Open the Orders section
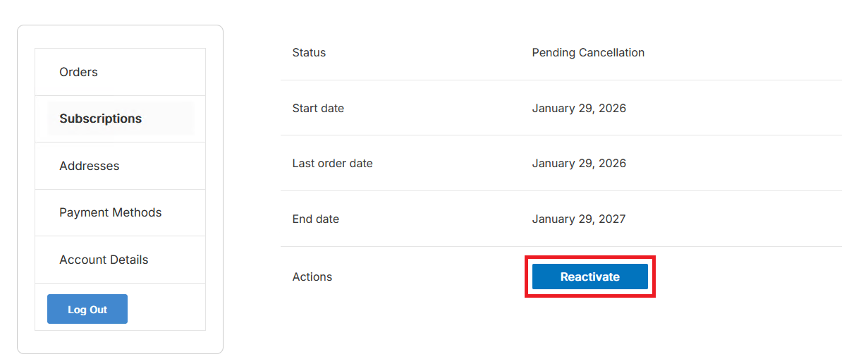Image resolution: width=868 pixels, height=364 pixels. pyautogui.click(x=78, y=72)
